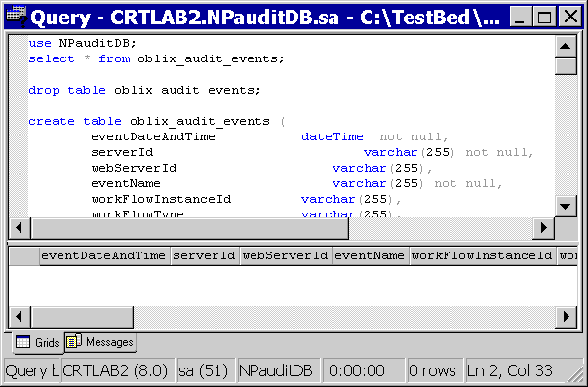The height and width of the screenshot is (387, 588).
Task: Switch to the Grids tab
Action: coord(37,342)
